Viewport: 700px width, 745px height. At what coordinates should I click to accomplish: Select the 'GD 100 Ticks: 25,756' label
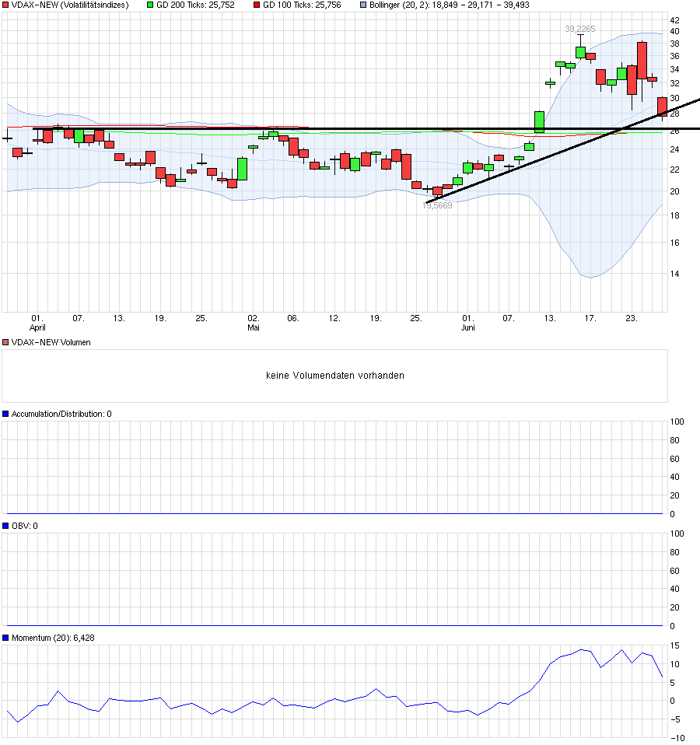(x=302, y=5)
